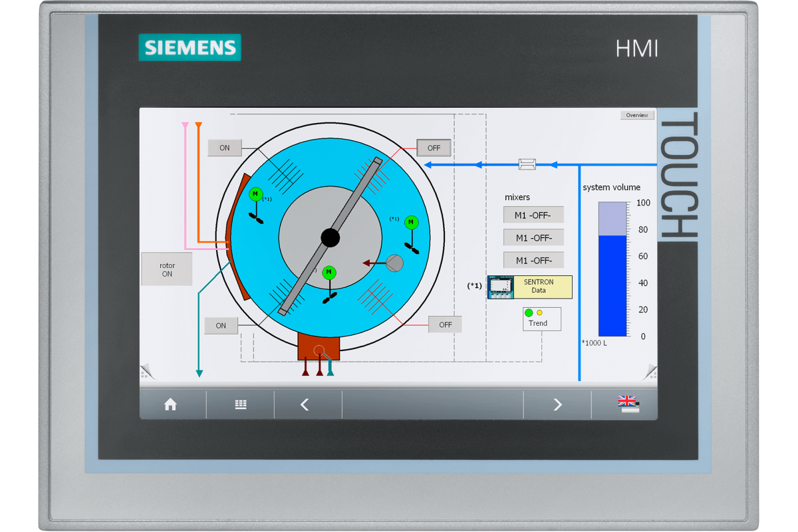Toggle the top M1 -OFF- mixer switch
Screen dimensions: 798x532
(533, 215)
